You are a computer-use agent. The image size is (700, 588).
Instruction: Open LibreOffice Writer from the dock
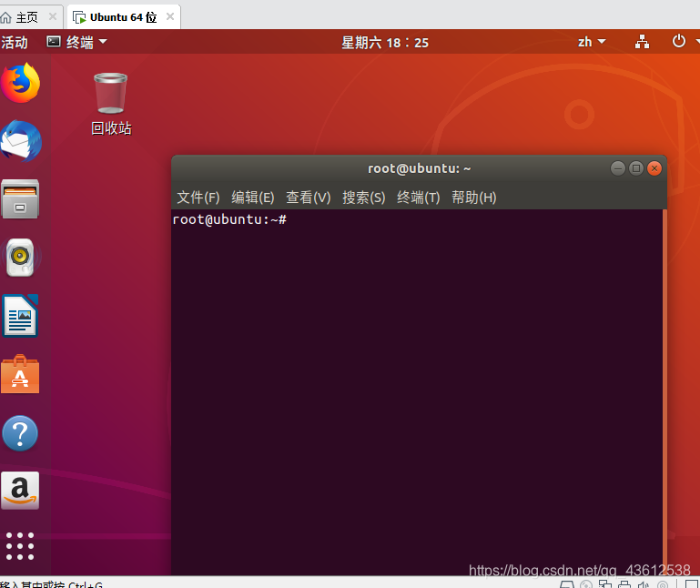click(x=20, y=316)
